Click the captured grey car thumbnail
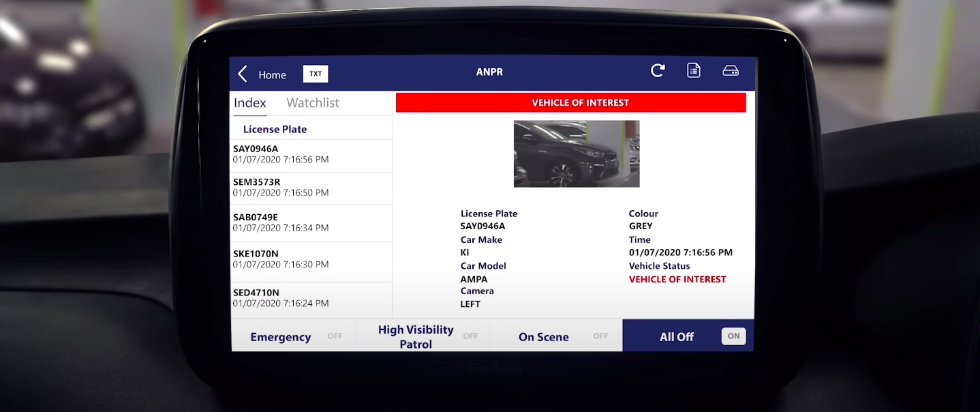Screen dimensions: 980x412 pyautogui.click(x=577, y=153)
